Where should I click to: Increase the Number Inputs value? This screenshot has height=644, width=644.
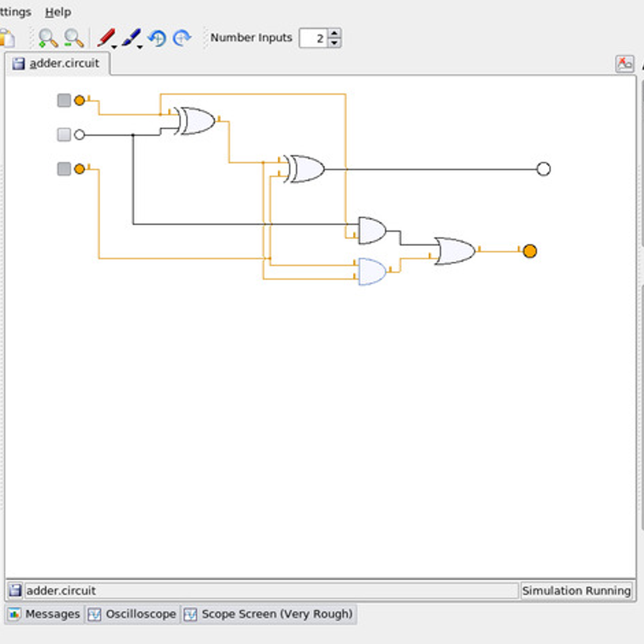click(x=334, y=34)
